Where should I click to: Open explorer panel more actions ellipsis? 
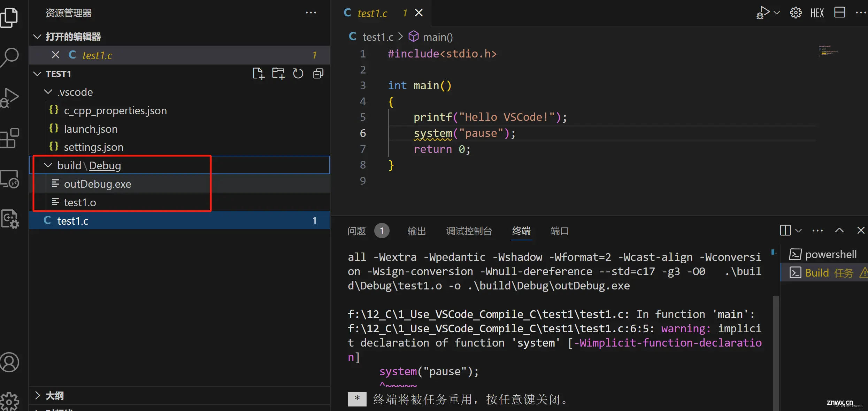(x=311, y=13)
